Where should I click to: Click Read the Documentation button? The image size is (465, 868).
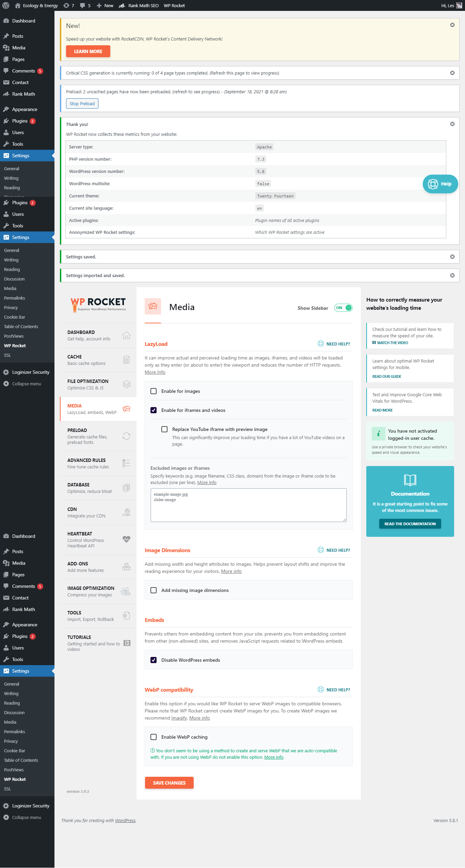click(410, 524)
